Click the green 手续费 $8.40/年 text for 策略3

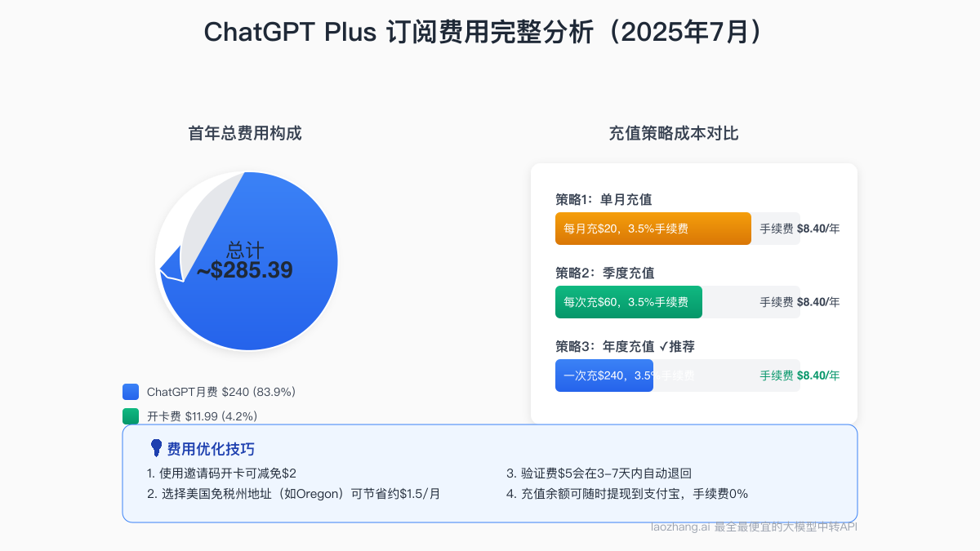(x=799, y=375)
